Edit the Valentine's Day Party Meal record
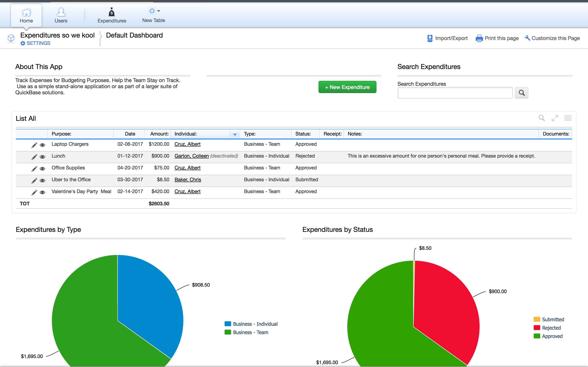Image resolution: width=588 pixels, height=367 pixels. point(34,192)
